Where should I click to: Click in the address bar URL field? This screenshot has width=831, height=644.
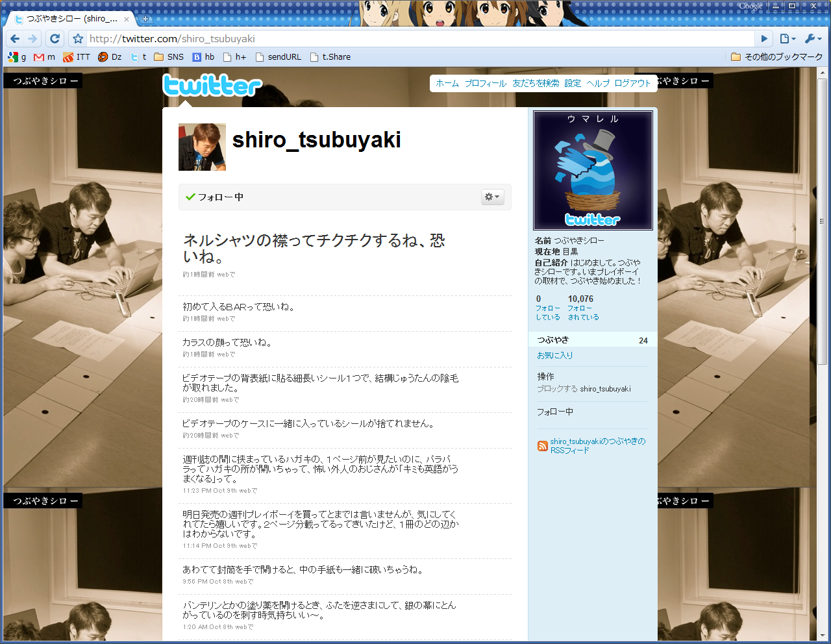(421, 39)
